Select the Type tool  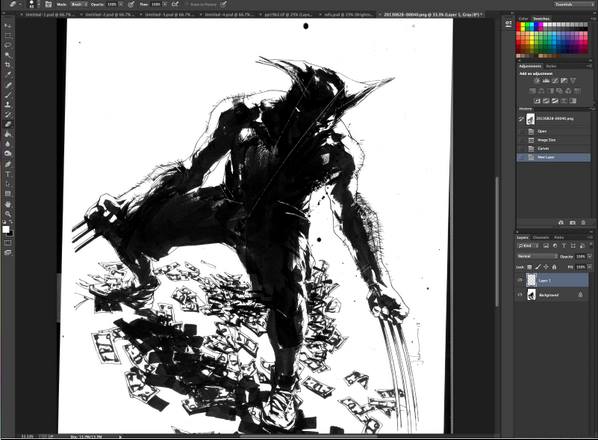click(8, 174)
